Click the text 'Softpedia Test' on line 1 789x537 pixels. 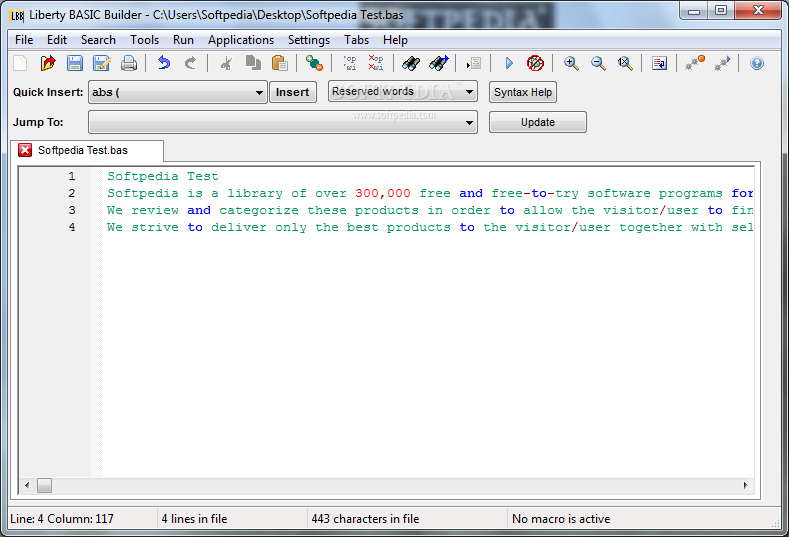click(163, 176)
